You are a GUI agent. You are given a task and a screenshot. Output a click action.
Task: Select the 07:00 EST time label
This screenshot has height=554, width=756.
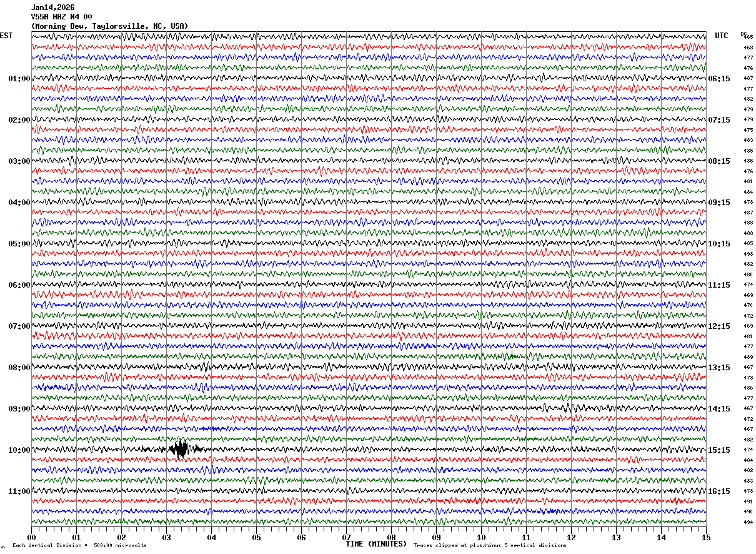19,326
